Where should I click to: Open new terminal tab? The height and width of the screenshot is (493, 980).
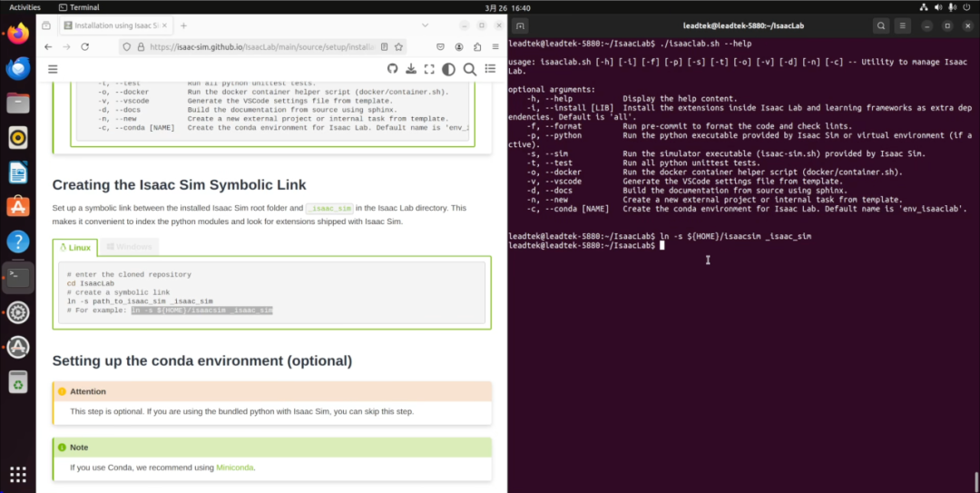(x=520, y=25)
